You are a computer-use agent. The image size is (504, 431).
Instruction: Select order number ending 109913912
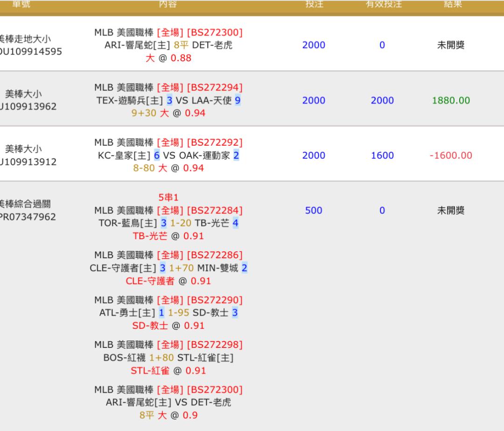coord(28,162)
